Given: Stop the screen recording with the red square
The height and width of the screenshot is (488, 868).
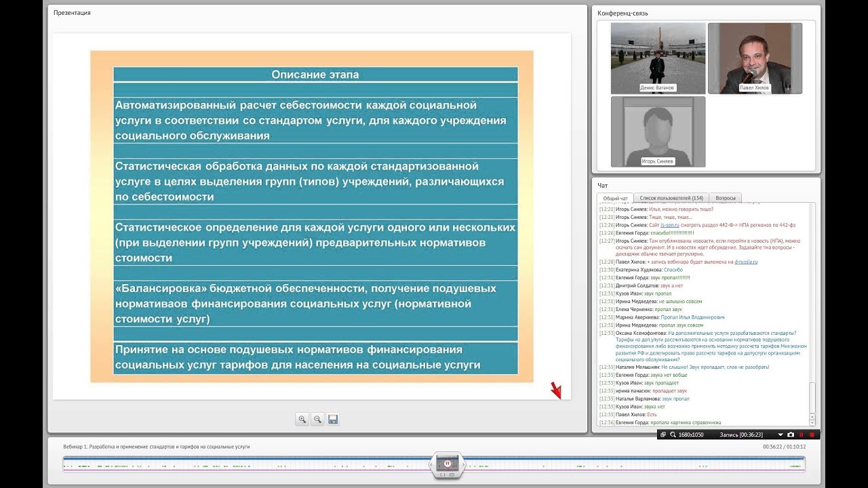Looking at the screenshot, I should tap(811, 434).
